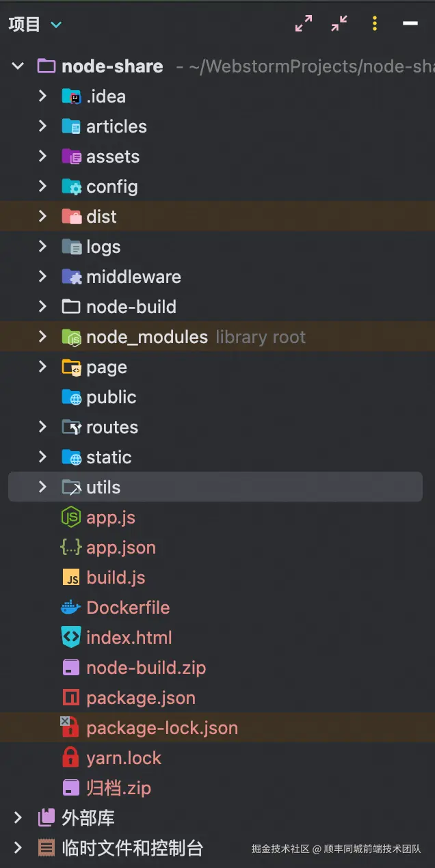Click the Collapse All icon in header

point(339,24)
